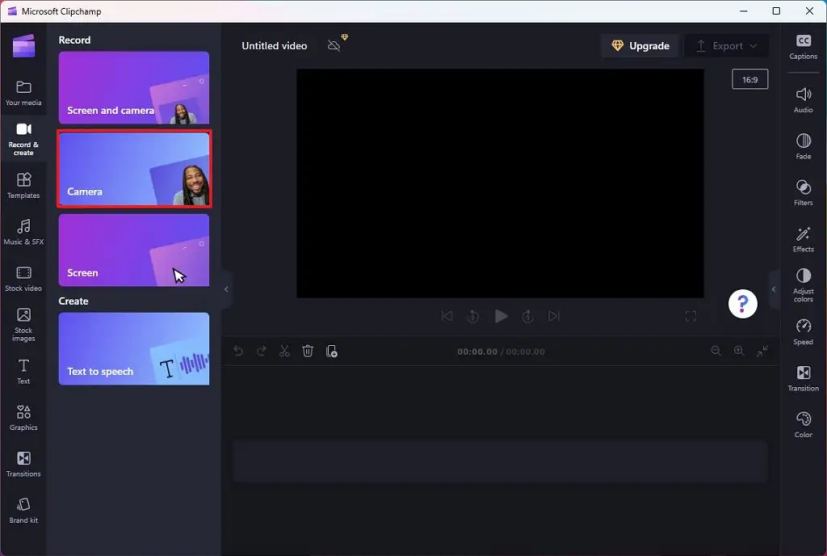Open Music & SFX library
The height and width of the screenshot is (556, 827).
[23, 232]
